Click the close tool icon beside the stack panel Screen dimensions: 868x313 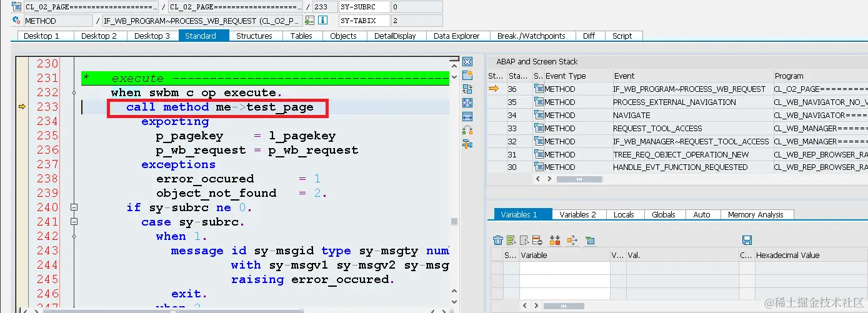(x=467, y=62)
